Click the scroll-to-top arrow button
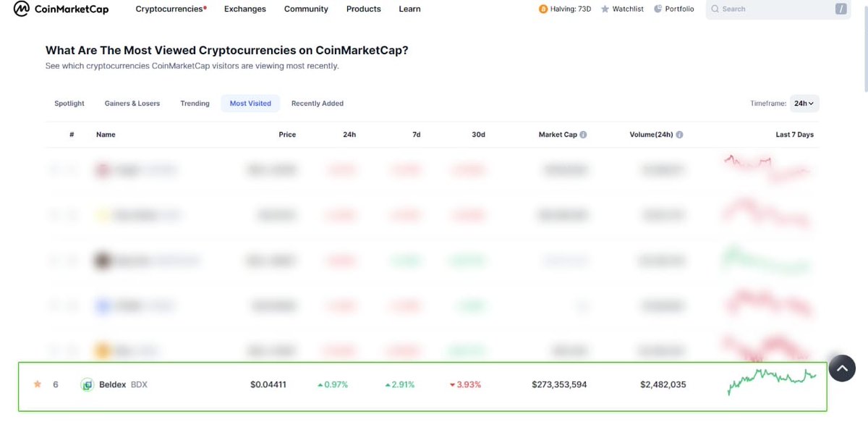Viewport: 868px width, 422px height. [x=842, y=368]
